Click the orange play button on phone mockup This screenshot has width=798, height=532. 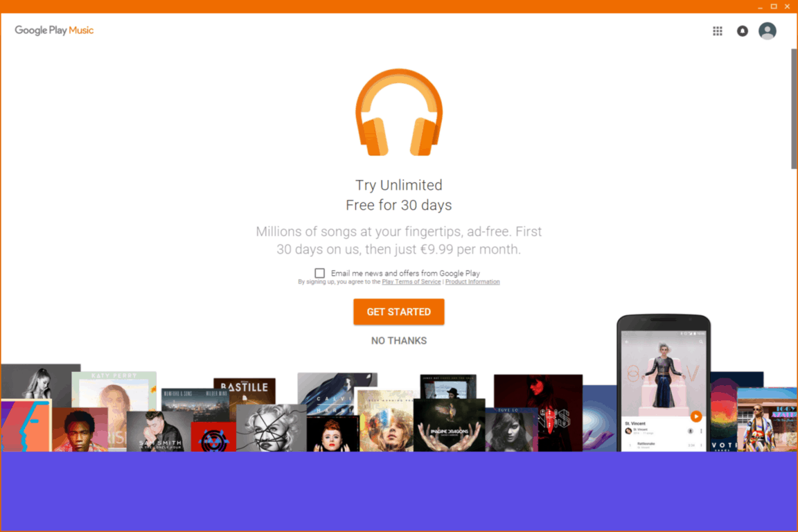tap(695, 416)
